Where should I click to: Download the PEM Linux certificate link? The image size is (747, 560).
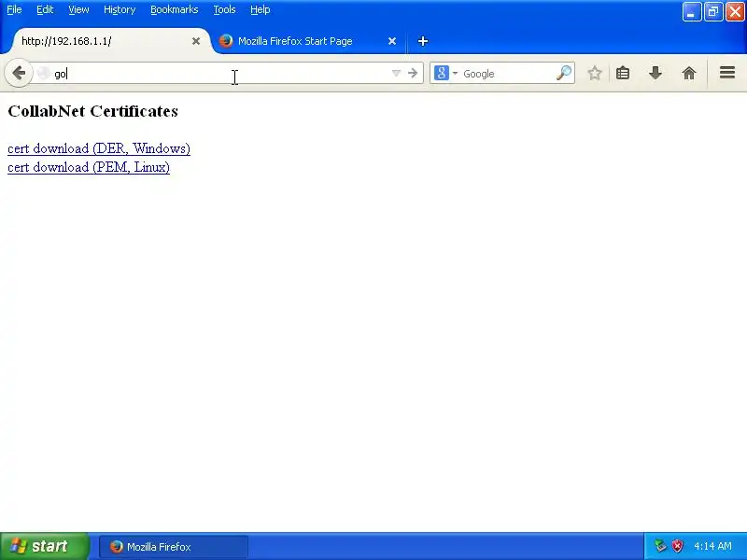coord(89,167)
